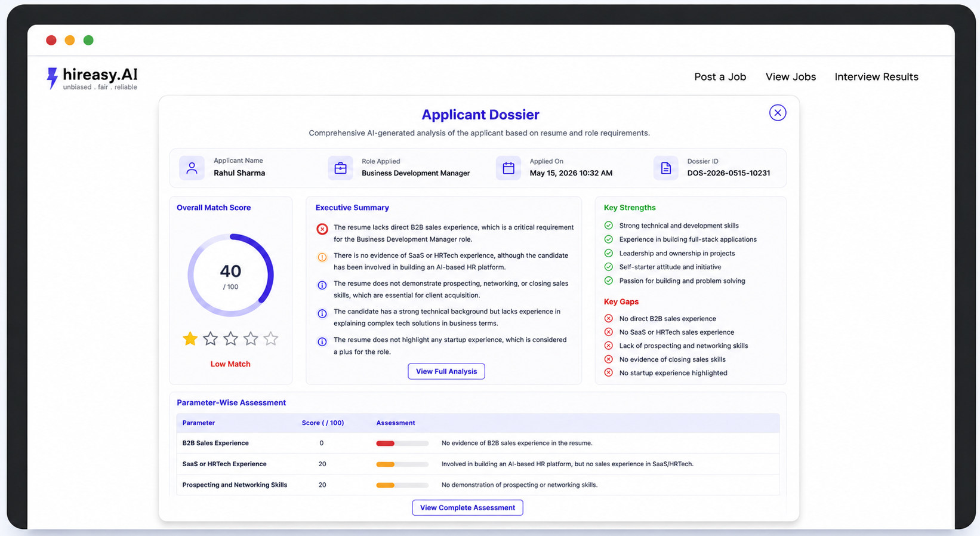Click the second rating star

click(x=210, y=339)
